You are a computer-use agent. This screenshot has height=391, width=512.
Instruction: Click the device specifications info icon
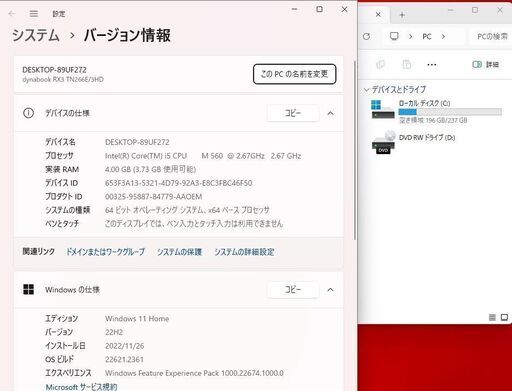(28, 113)
